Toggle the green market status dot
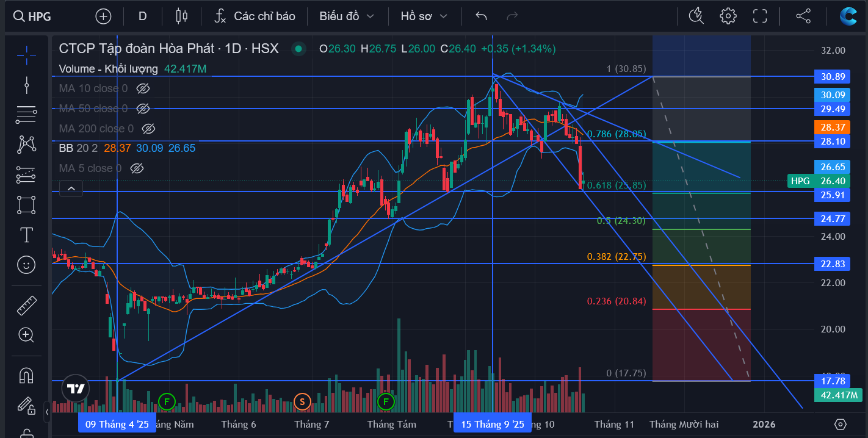This screenshot has height=438, width=868. pos(298,49)
